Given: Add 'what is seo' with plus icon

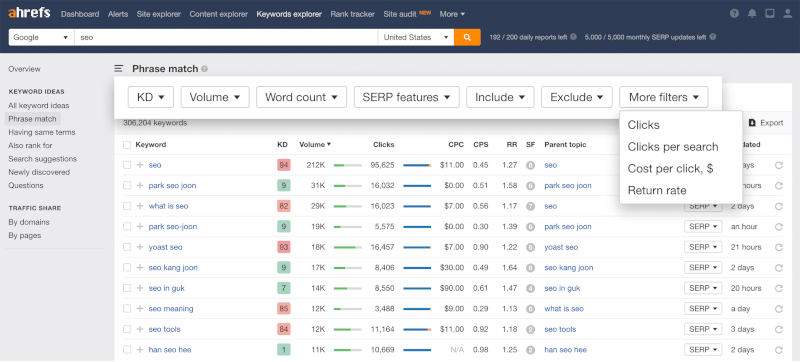Looking at the screenshot, I should coord(140,206).
